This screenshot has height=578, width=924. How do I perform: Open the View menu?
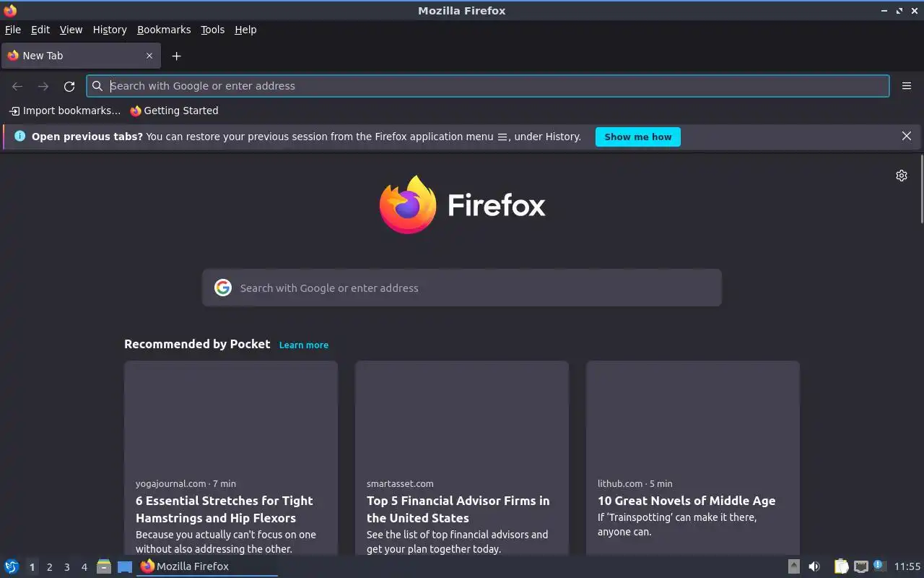click(71, 30)
